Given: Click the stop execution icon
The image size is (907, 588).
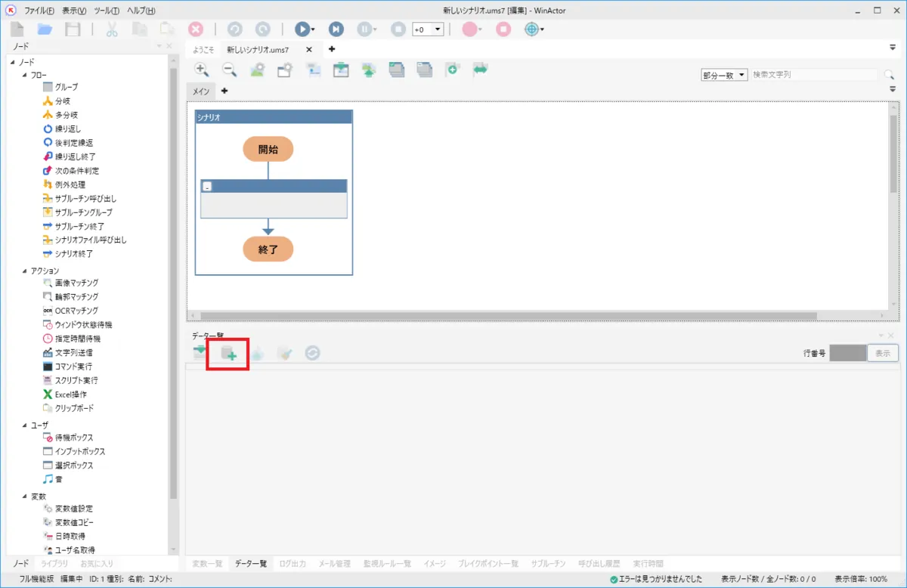Looking at the screenshot, I should (398, 29).
